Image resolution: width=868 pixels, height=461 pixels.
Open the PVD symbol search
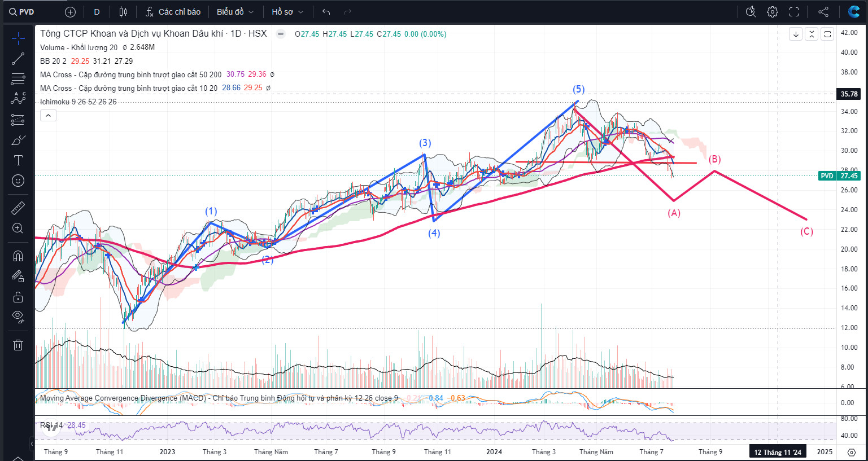click(22, 12)
